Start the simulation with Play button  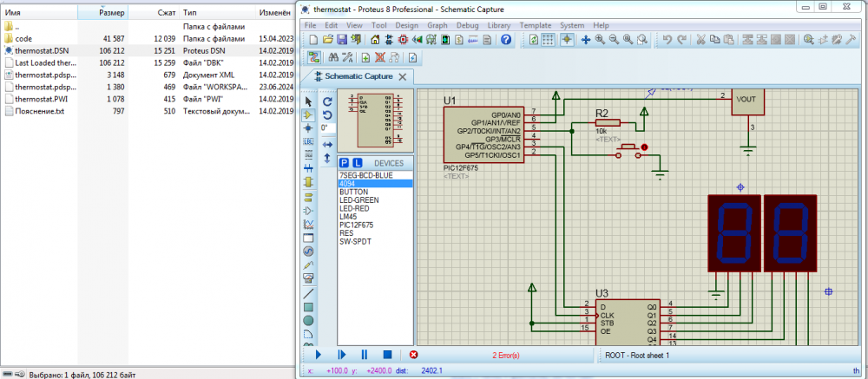point(319,355)
